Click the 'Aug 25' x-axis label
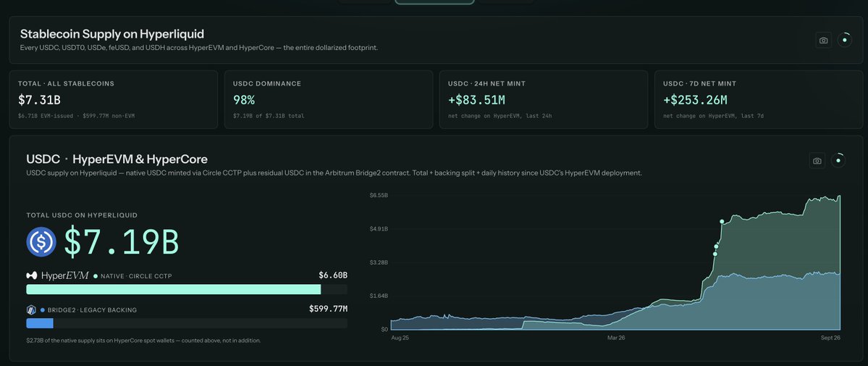The height and width of the screenshot is (366, 868). (x=400, y=337)
